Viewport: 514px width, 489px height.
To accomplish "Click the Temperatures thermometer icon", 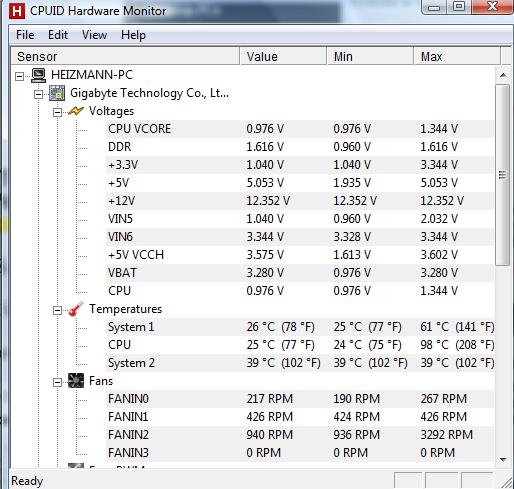I will 76,309.
